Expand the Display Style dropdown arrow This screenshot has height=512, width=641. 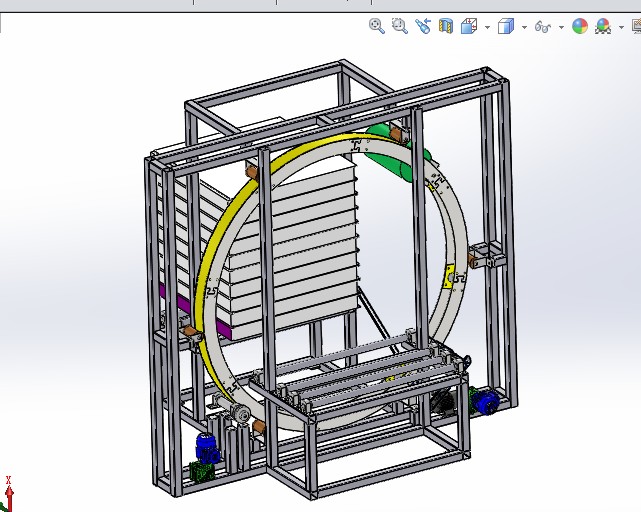524,27
